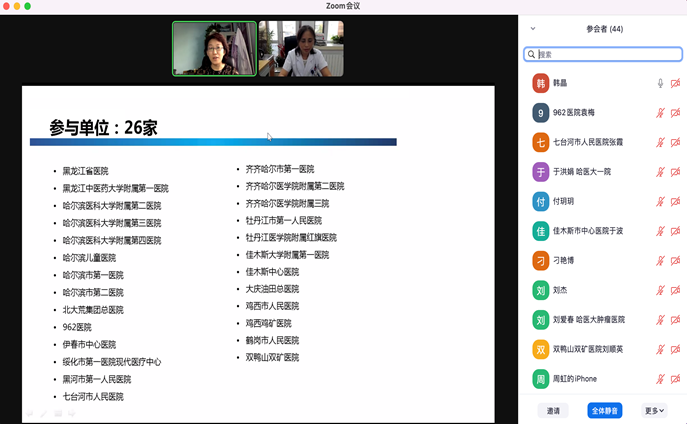Open the 更多 dropdown menu
687x424 pixels.
pos(654,410)
